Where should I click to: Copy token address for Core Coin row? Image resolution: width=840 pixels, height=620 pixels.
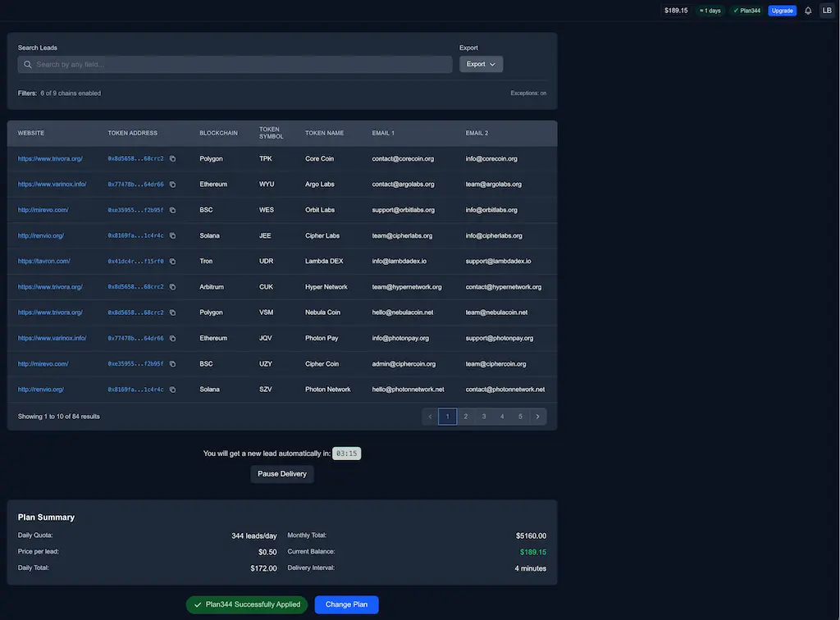pos(172,159)
